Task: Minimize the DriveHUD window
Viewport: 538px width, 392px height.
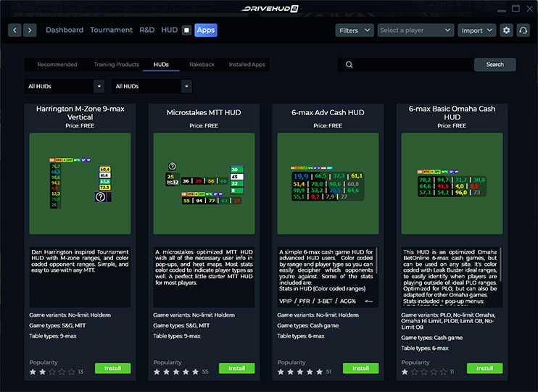Action: [502, 10]
